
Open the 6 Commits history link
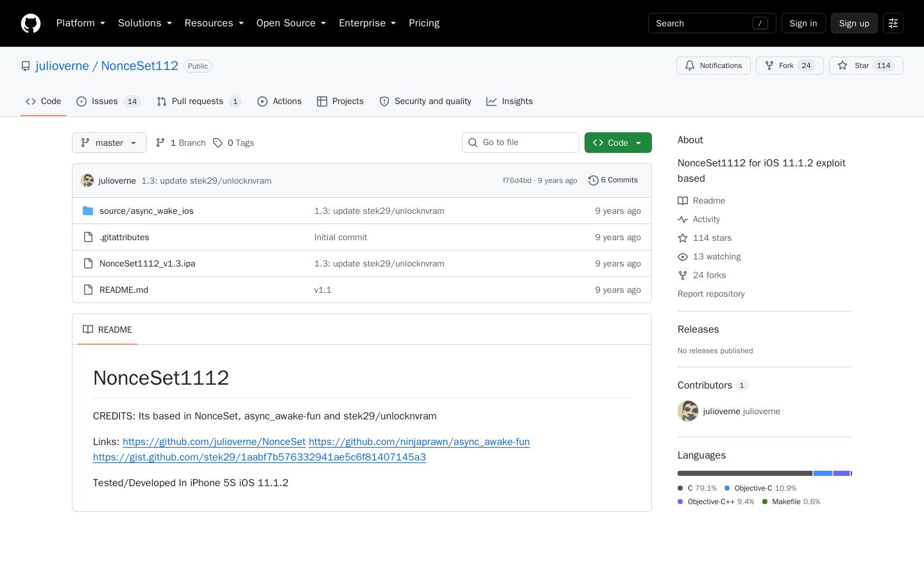tap(613, 180)
